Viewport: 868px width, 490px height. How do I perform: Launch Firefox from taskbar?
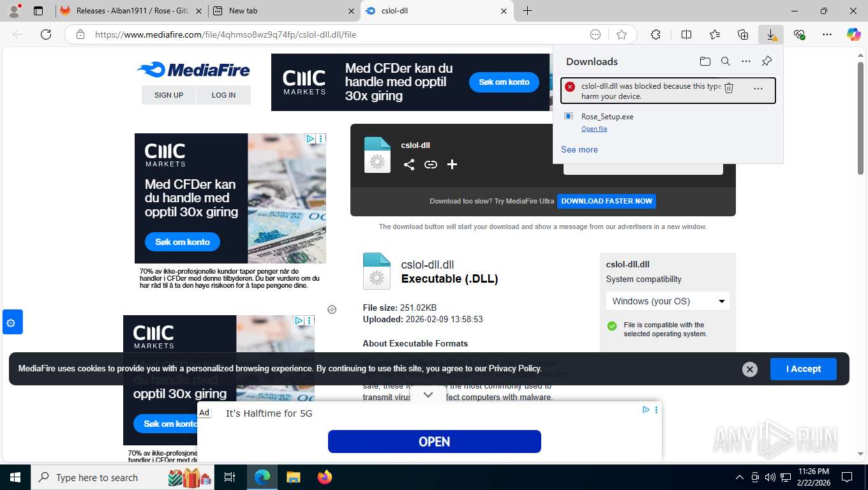(324, 477)
